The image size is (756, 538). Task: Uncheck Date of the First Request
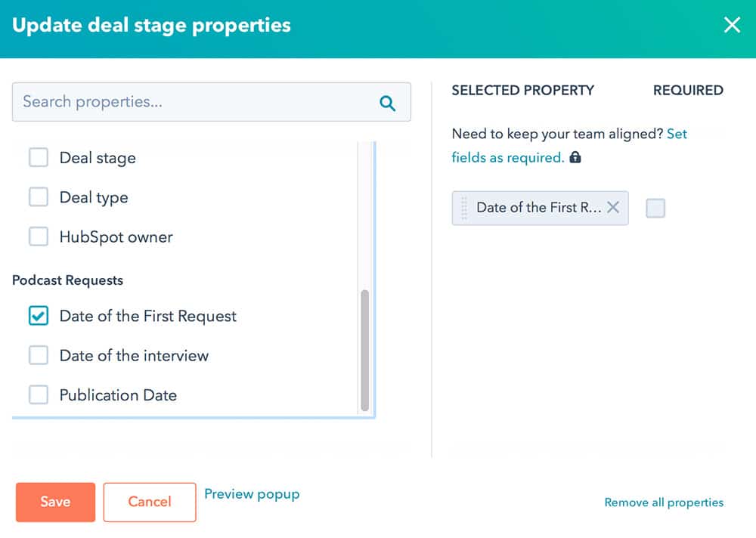39,316
